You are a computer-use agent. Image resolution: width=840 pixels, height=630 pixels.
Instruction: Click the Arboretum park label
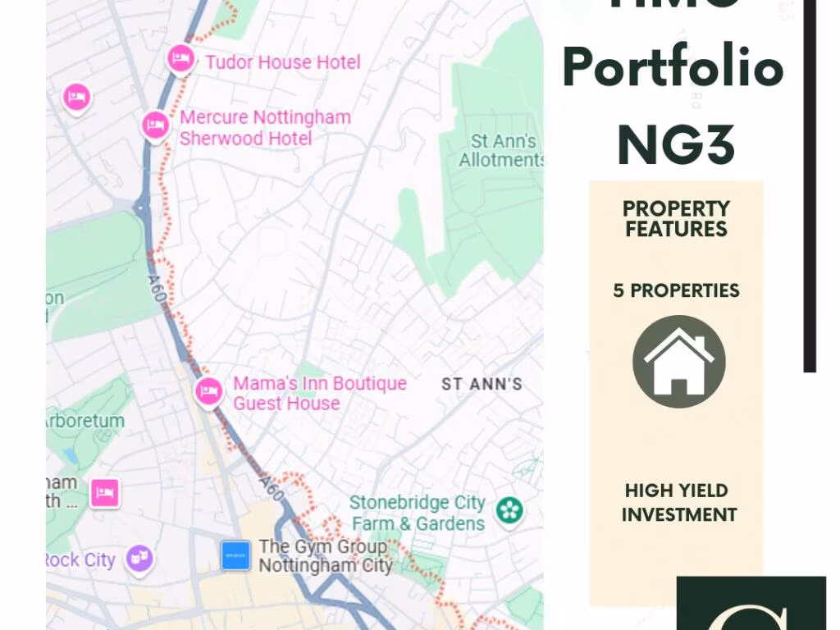[85, 421]
